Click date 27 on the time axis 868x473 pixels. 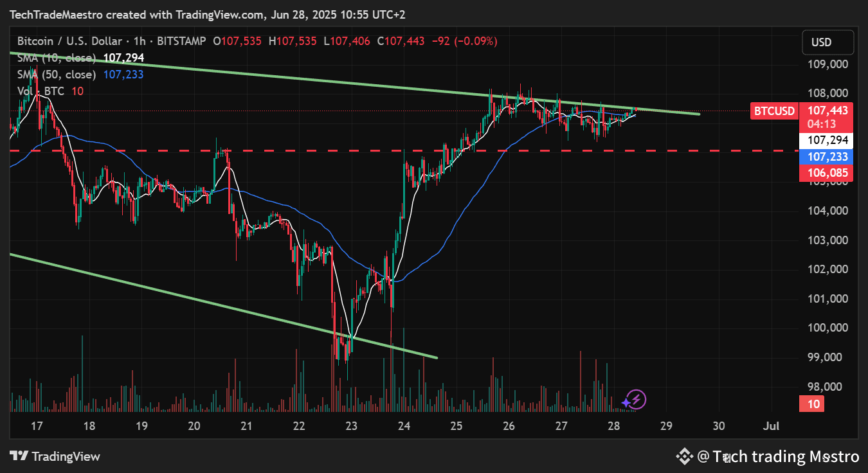[561, 425]
